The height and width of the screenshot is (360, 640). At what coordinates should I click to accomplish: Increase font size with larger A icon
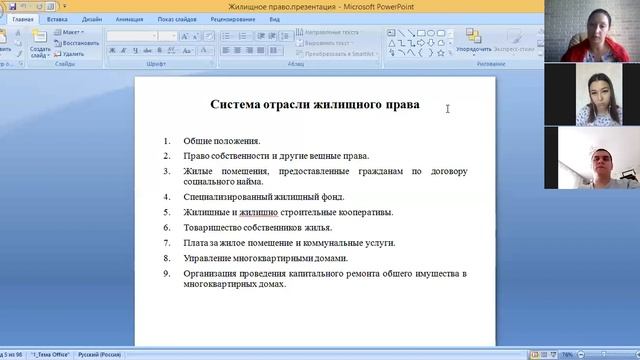(184, 36)
